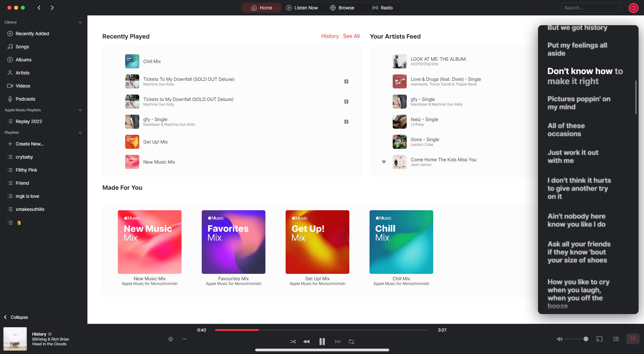This screenshot has height=354, width=644.
Task: Collapse the Apple Music Playlists section
Action: [x=80, y=110]
